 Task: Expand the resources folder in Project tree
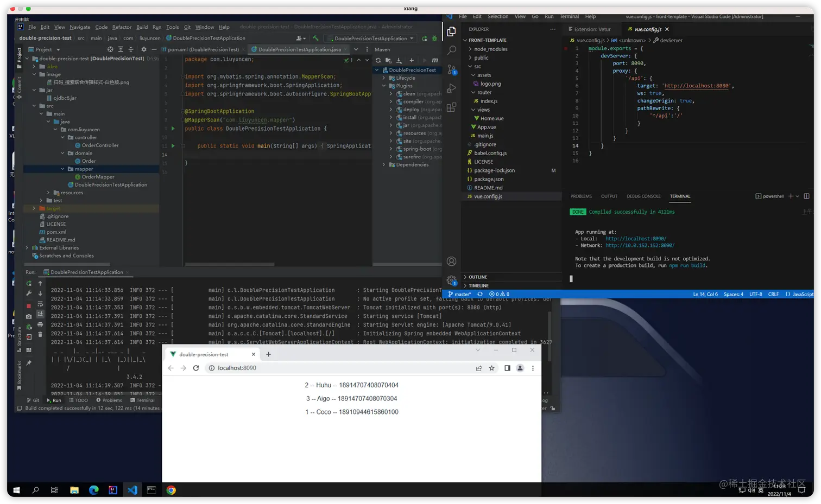48,193
